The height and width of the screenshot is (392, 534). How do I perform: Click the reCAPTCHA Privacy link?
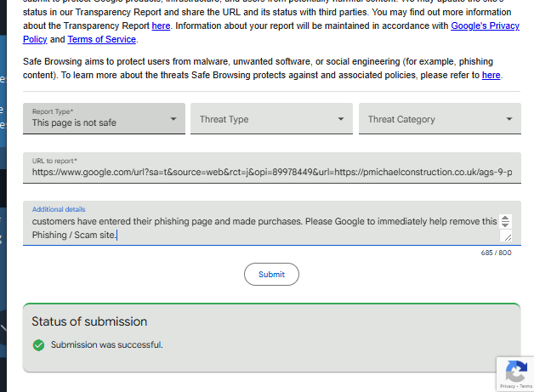508,387
